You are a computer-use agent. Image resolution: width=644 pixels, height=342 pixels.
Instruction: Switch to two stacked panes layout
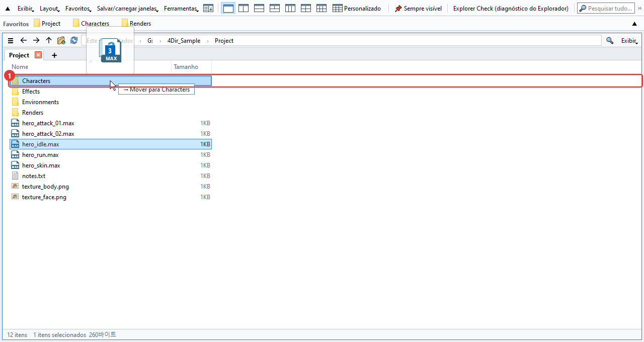pyautogui.click(x=259, y=9)
